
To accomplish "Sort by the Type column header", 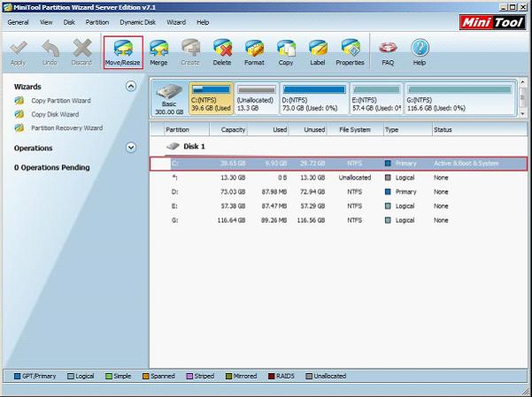I will (x=408, y=129).
